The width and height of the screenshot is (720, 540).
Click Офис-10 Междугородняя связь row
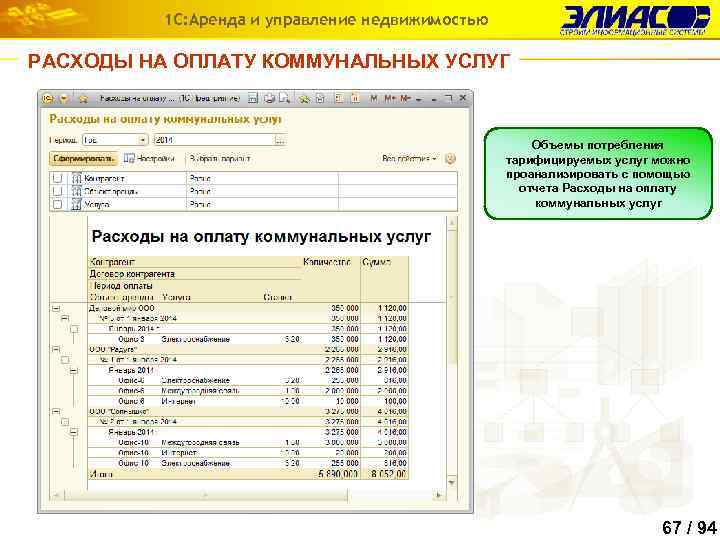click(248, 443)
